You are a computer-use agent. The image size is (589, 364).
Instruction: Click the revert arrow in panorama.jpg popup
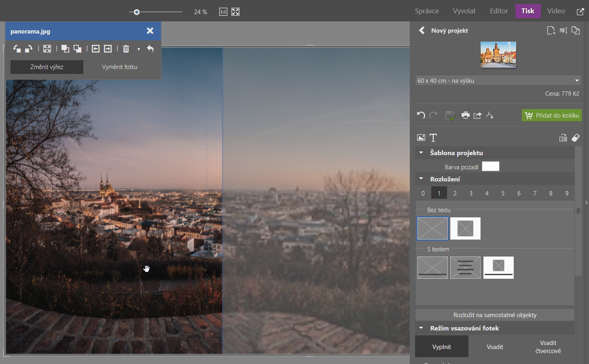(x=150, y=49)
